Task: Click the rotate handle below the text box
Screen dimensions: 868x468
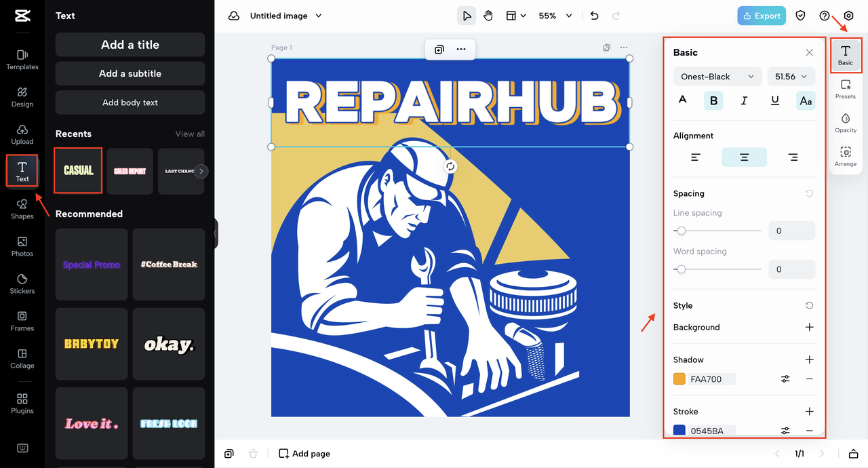Action: coord(450,166)
